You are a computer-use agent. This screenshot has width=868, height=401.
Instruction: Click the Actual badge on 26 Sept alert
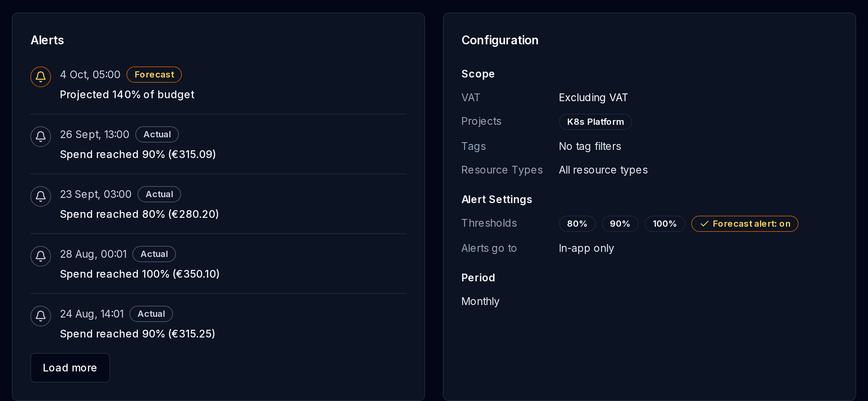coord(157,134)
